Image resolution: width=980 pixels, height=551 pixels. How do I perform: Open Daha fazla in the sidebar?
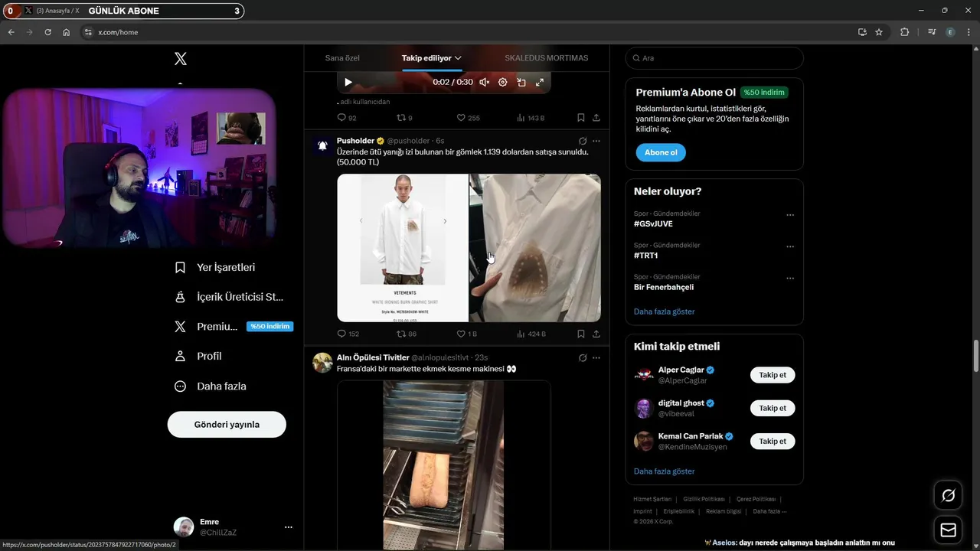point(211,386)
